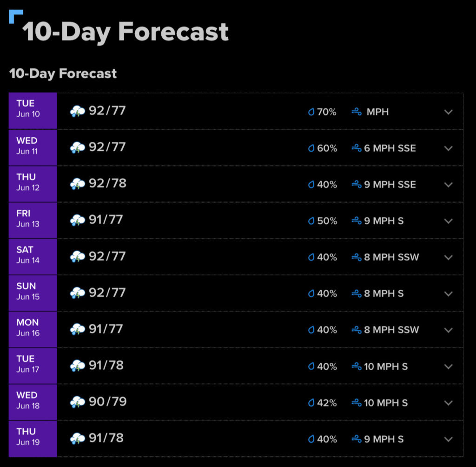Click the wind icon beside 10 MPH S on Jun 17
476x467 pixels.
point(357,367)
